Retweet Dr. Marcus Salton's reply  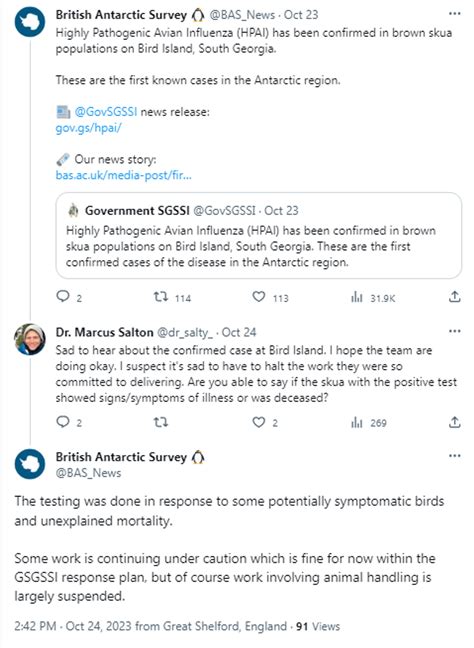161,422
